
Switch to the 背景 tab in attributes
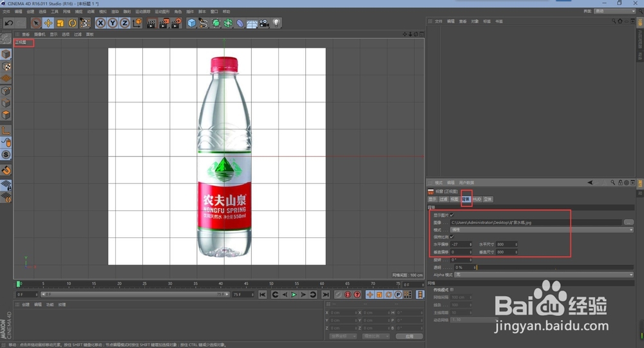466,199
